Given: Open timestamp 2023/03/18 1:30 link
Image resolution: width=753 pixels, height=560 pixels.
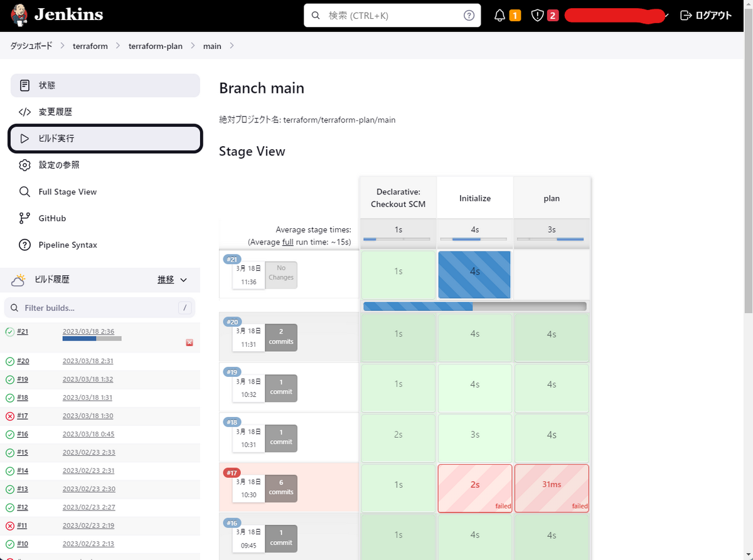Looking at the screenshot, I should point(88,416).
